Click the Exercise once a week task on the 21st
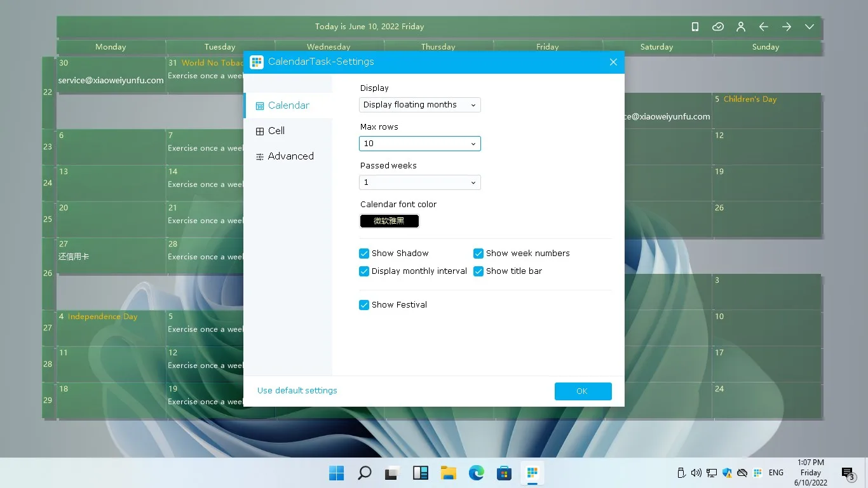Screen dimensions: 868x488 pos(205,220)
